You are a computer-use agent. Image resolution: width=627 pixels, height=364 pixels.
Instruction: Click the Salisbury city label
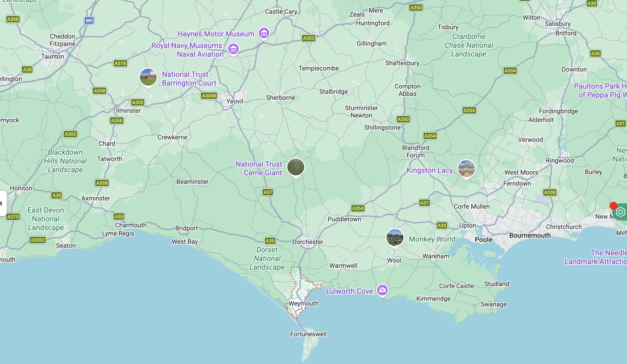(558, 24)
